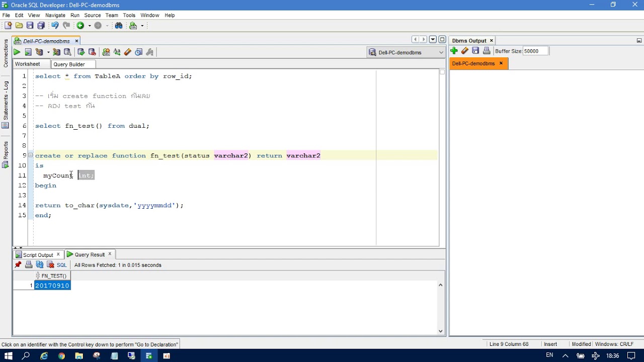The image size is (644, 362).
Task: Close the Query Result tab
Action: [110, 254]
